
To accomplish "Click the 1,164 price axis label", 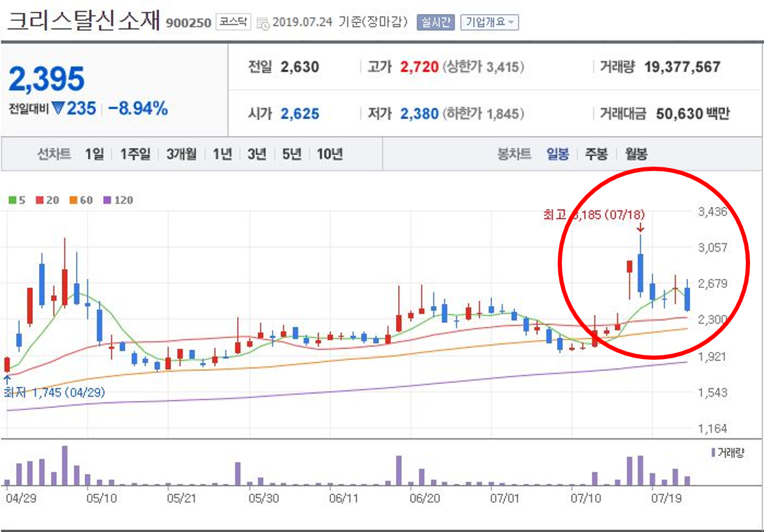I will pos(712,429).
